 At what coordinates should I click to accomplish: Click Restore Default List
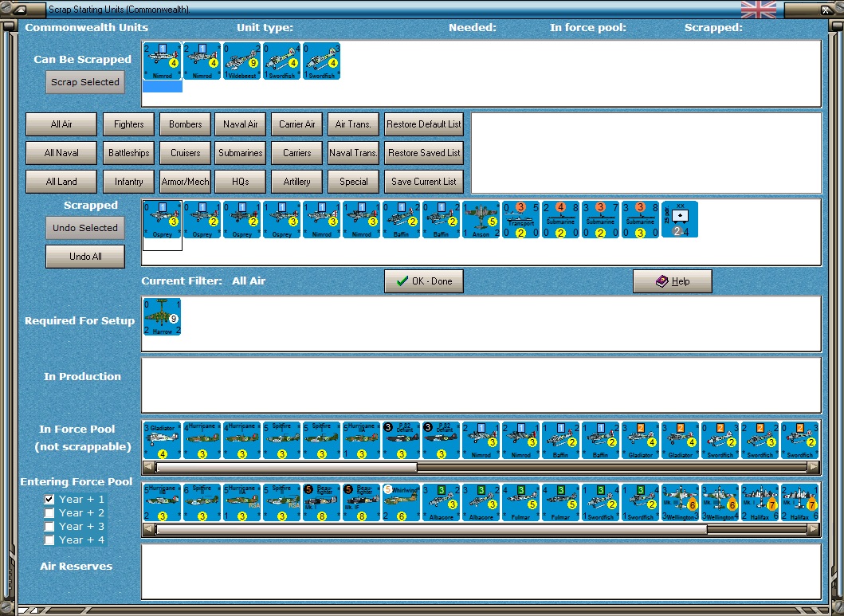[424, 124]
